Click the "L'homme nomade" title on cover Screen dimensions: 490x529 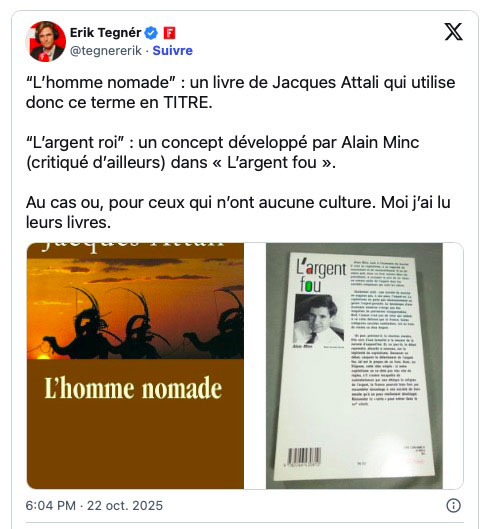pos(133,388)
